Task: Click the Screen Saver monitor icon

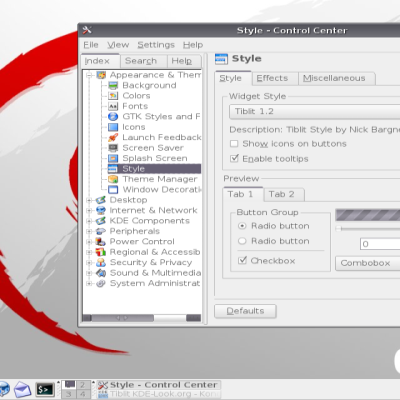Action: click(x=113, y=148)
